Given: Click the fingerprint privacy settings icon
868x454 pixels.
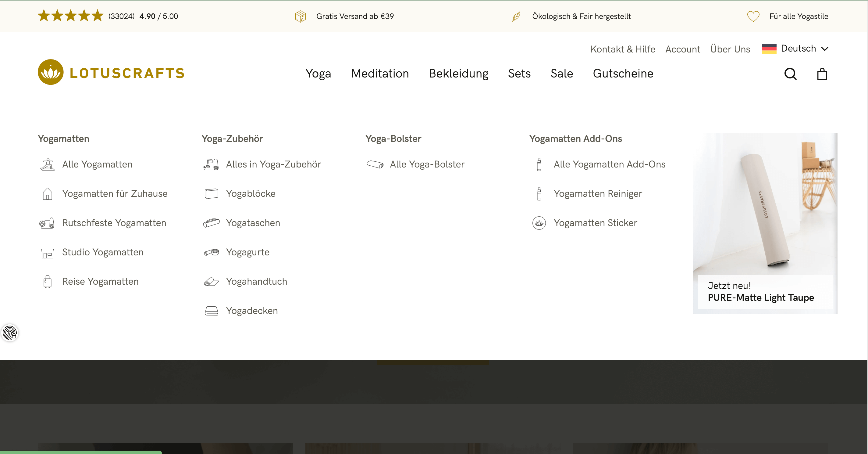Looking at the screenshot, I should (9, 333).
